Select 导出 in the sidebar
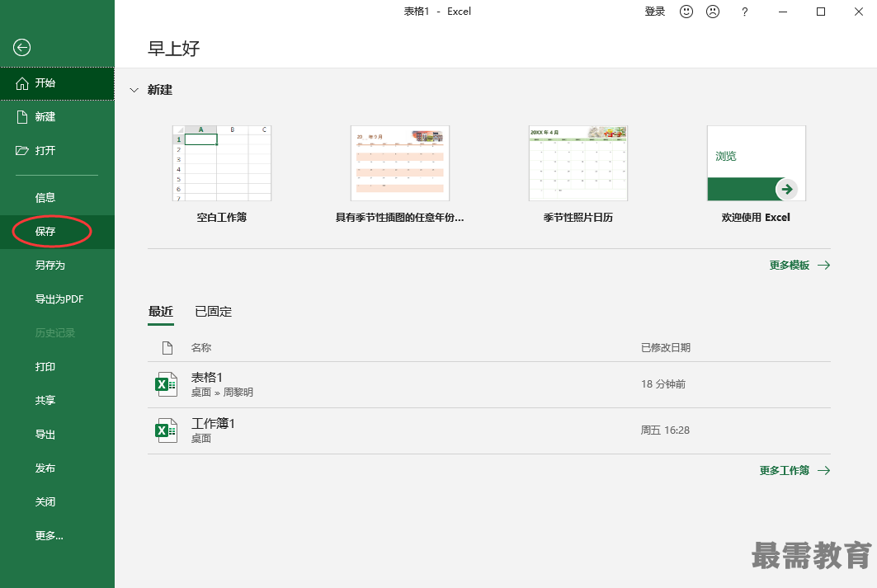This screenshot has height=588, width=877. click(57, 435)
